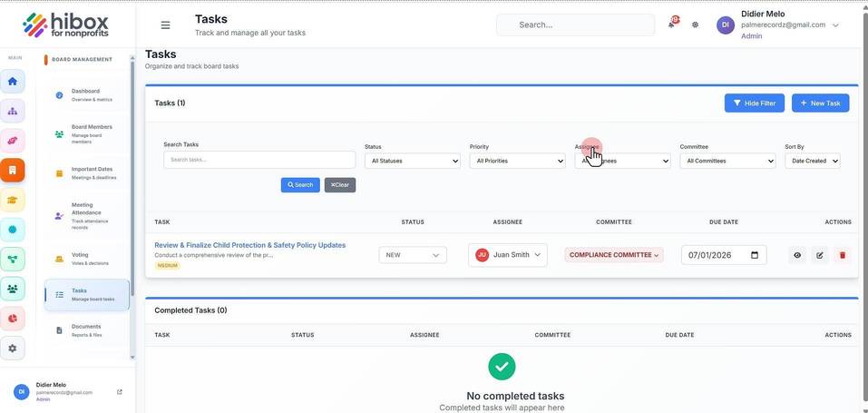
Task: Click the MEDIUM priority badge
Action: (x=168, y=266)
